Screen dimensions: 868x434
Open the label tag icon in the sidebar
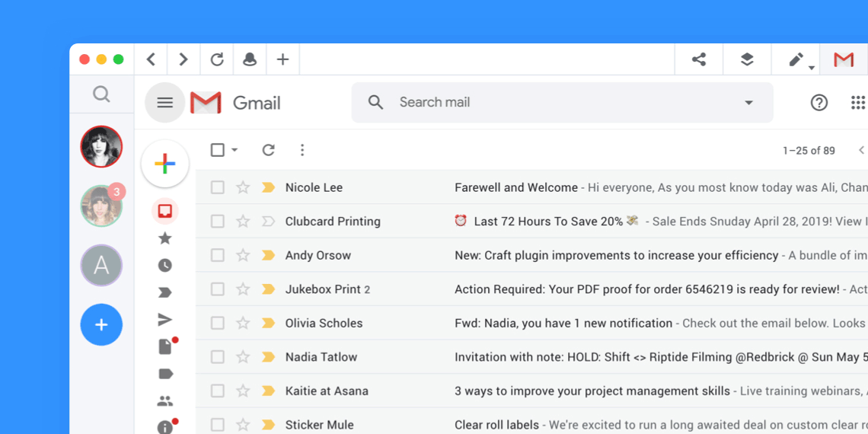[165, 374]
